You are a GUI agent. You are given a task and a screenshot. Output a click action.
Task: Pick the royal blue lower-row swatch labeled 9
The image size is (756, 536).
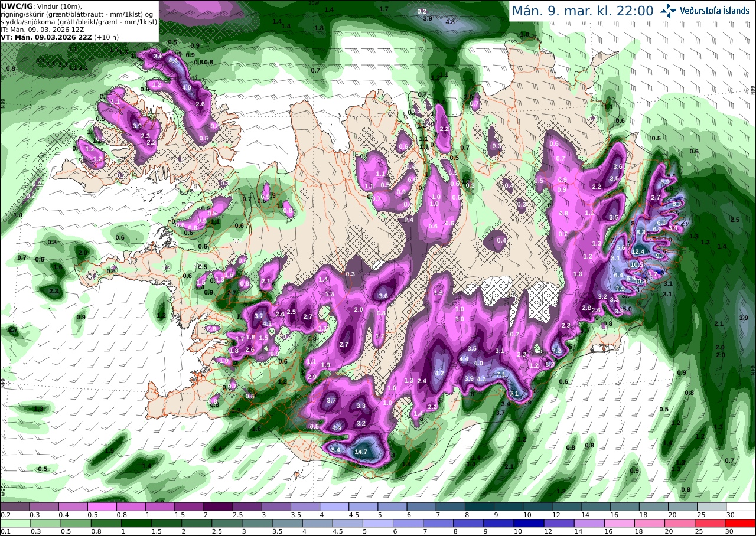point(499,523)
